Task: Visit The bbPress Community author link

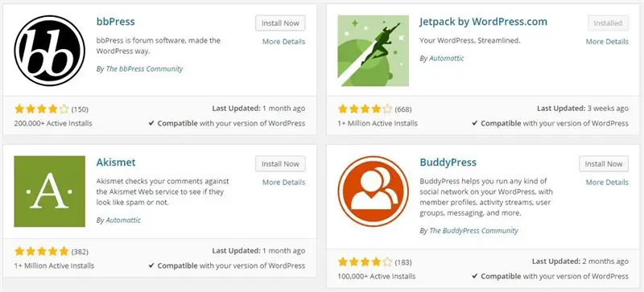Action: (x=145, y=69)
